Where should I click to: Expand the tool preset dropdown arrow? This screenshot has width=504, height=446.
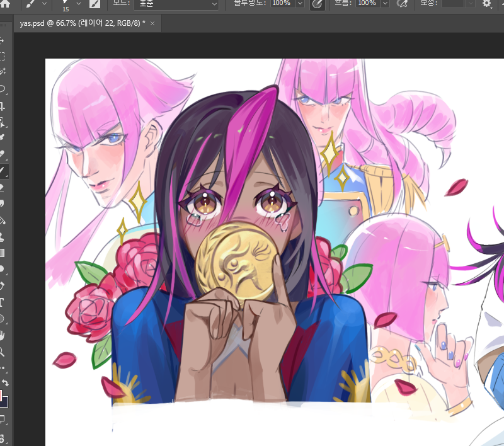44,4
